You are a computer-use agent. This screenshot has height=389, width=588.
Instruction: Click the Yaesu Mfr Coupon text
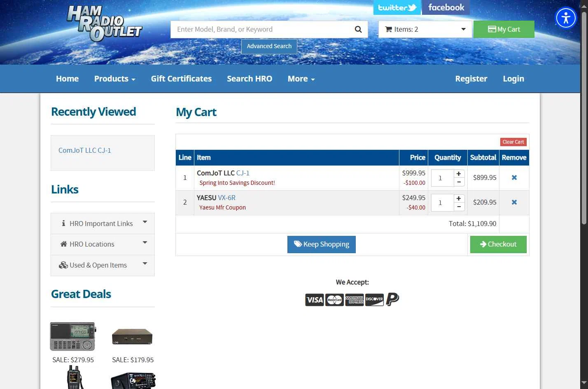[222, 207]
